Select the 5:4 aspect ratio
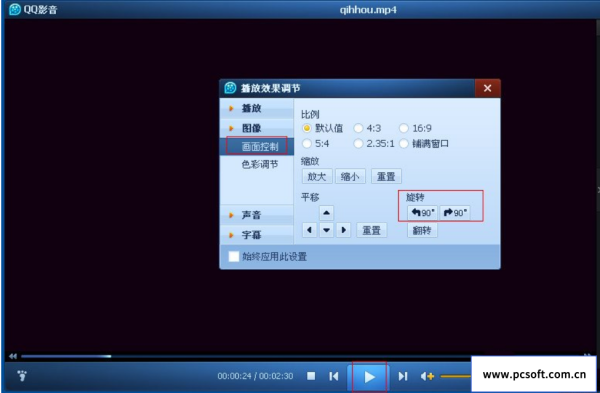Viewport: 600px width, 393px height. tap(307, 144)
